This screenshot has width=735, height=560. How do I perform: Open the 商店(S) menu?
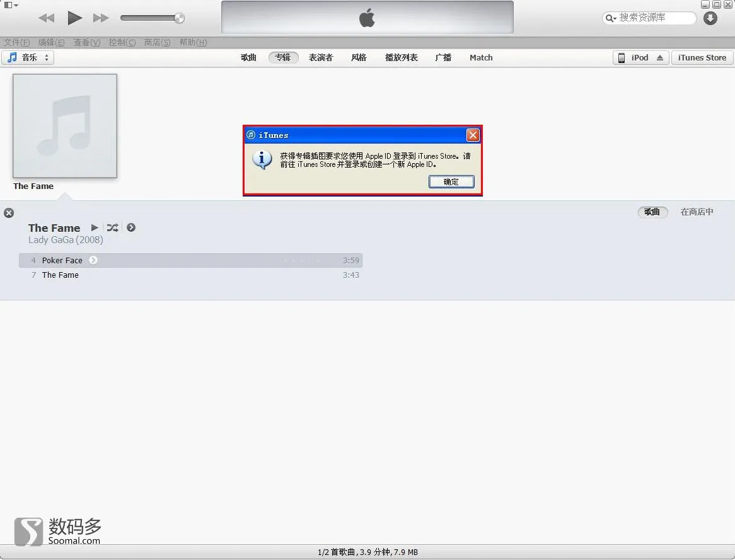coord(157,43)
